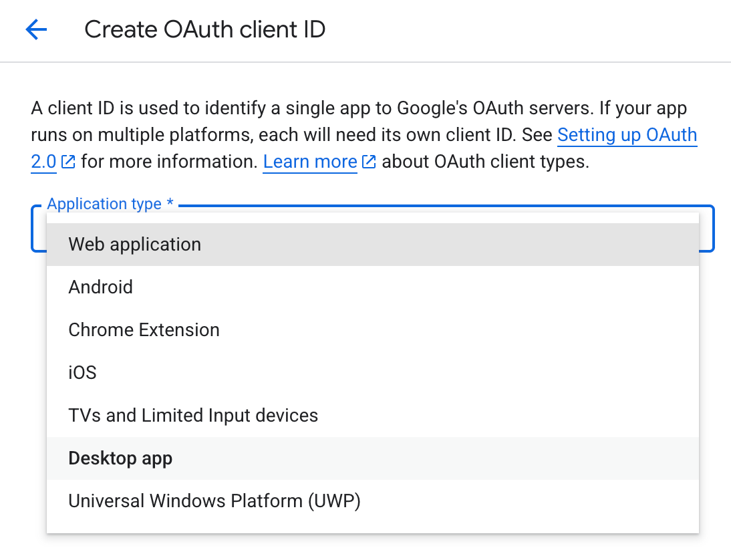This screenshot has width=731, height=560.
Task: Choose 'Android' application type
Action: 101,287
